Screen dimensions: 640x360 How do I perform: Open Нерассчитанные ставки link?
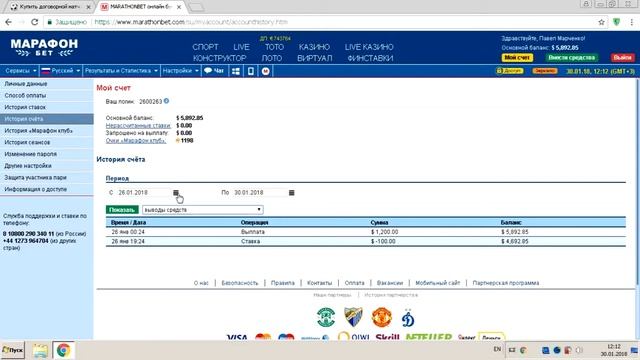[138, 125]
